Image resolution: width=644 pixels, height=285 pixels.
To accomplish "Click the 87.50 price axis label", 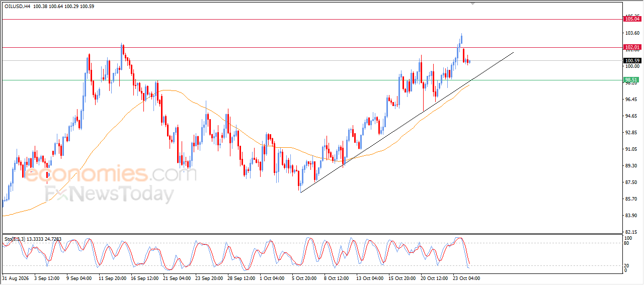I will tap(631, 182).
